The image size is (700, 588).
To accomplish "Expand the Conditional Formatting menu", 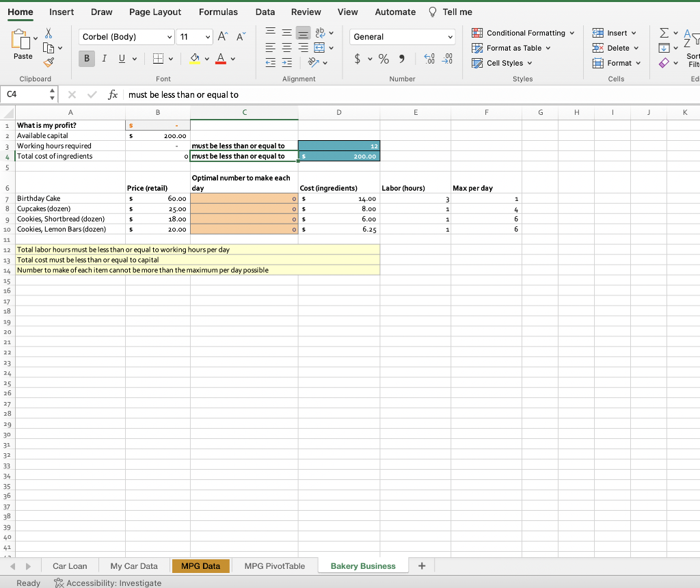I will coord(523,33).
